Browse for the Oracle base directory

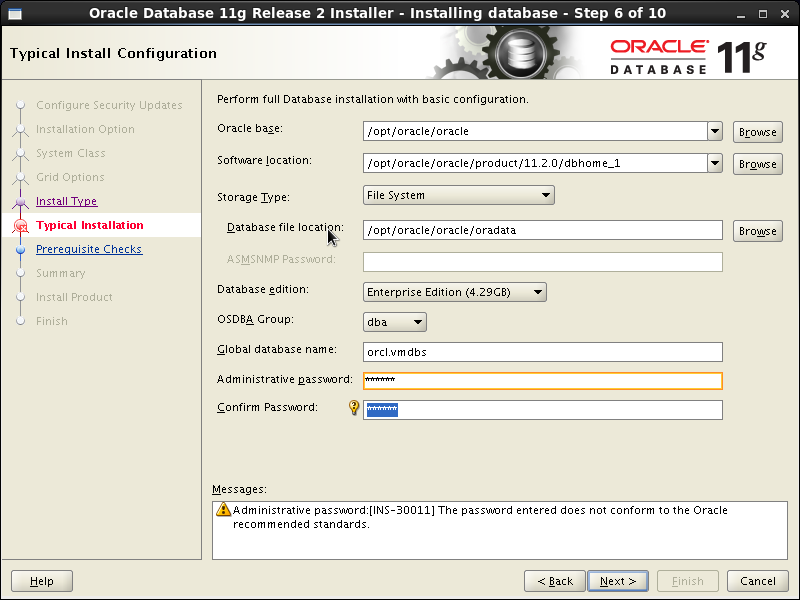point(758,132)
